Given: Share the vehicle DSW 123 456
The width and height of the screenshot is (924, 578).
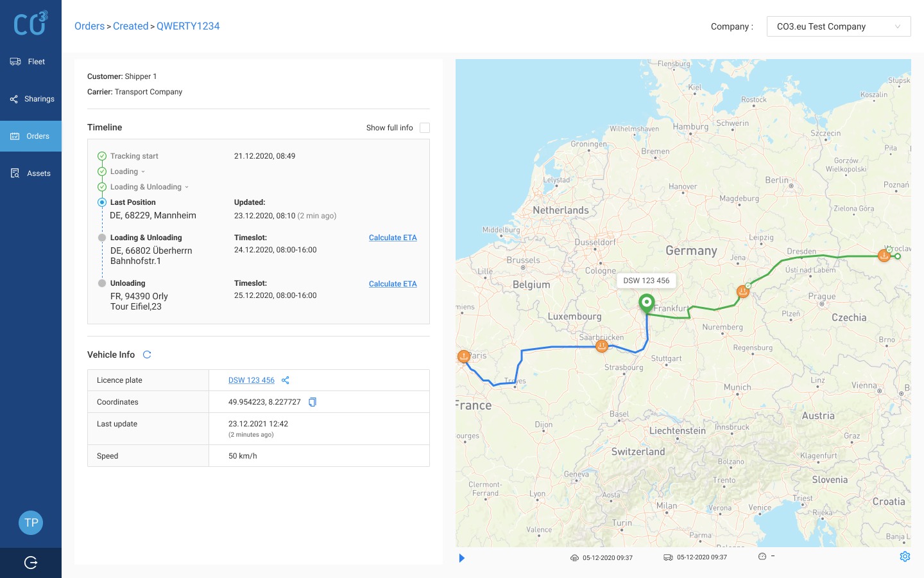Looking at the screenshot, I should pos(286,380).
